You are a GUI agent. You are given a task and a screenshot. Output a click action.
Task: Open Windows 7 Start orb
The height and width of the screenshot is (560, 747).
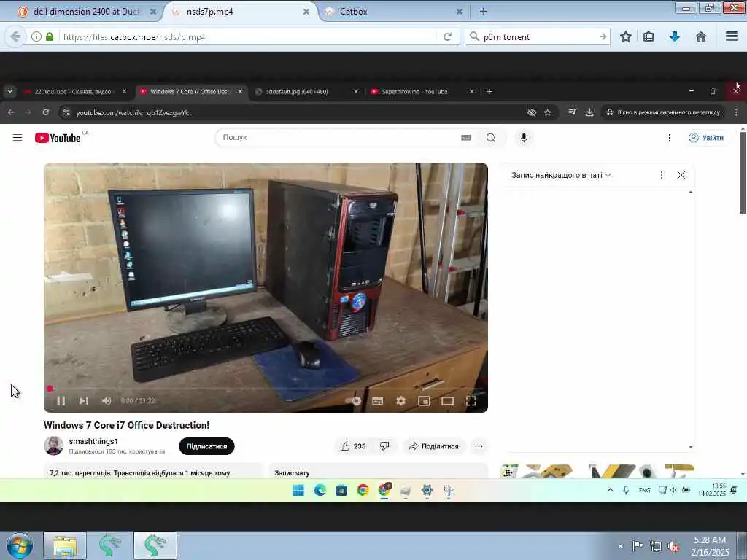click(20, 545)
